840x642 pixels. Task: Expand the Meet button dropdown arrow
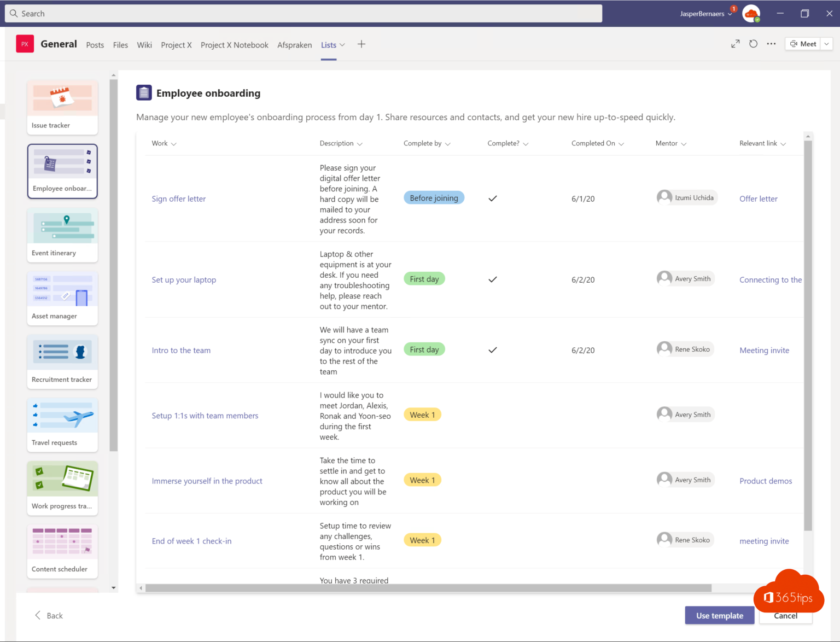pos(826,44)
